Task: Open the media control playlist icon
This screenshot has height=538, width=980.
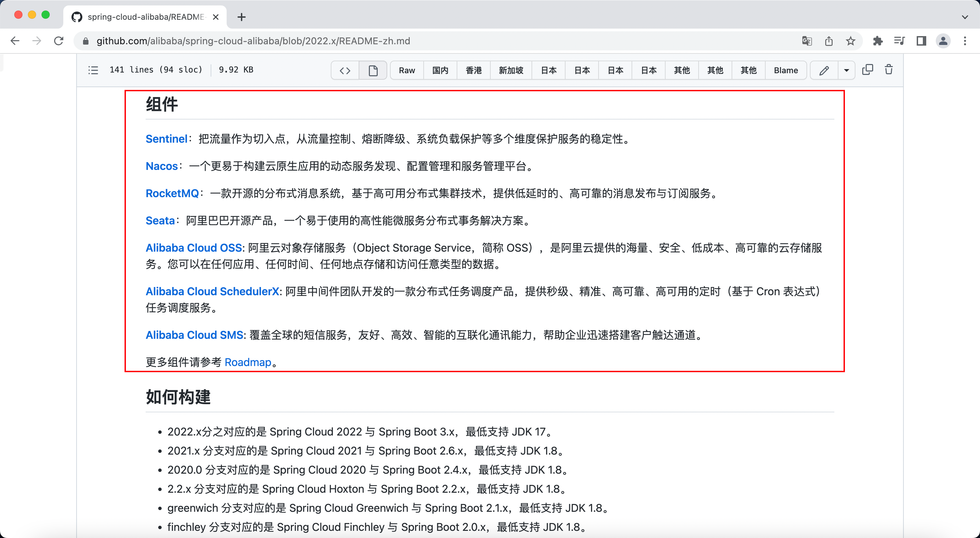Action: (899, 41)
